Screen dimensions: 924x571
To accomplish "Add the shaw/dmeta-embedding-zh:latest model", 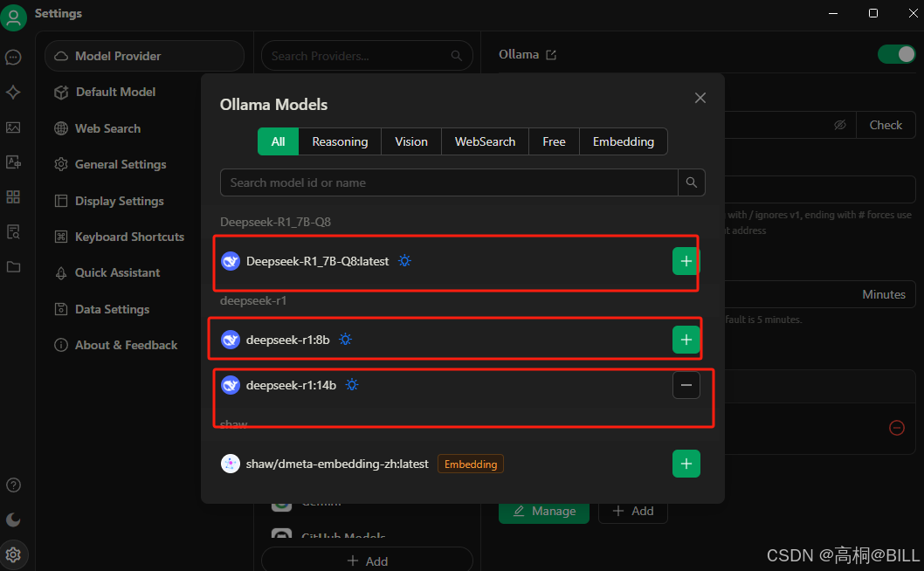I will click(x=686, y=464).
